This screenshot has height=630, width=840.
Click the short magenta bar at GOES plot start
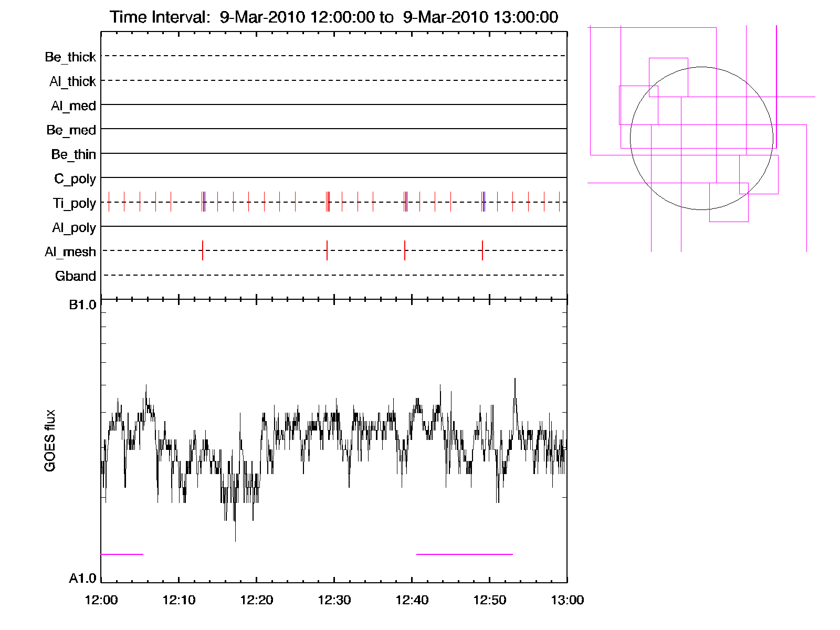pyautogui.click(x=122, y=554)
